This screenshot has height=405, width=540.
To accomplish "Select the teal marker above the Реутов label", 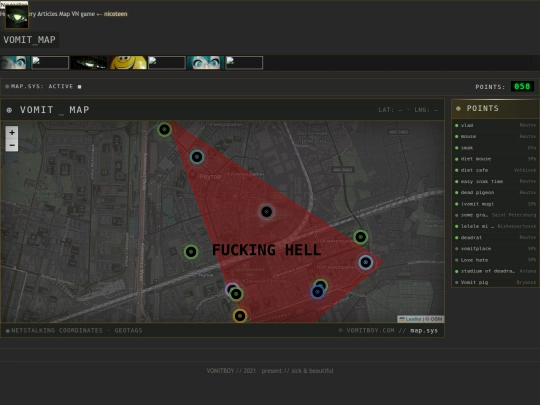I will coord(197,157).
